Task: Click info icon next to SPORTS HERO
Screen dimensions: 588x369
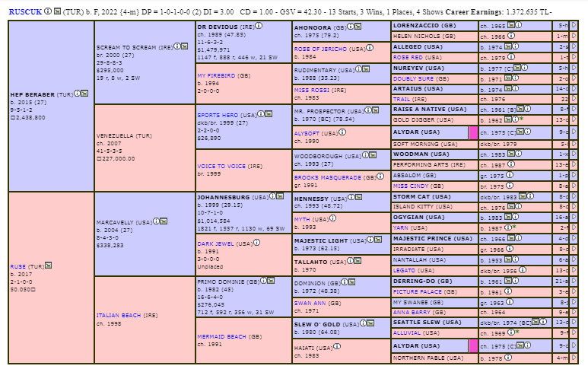Action: pos(261,114)
